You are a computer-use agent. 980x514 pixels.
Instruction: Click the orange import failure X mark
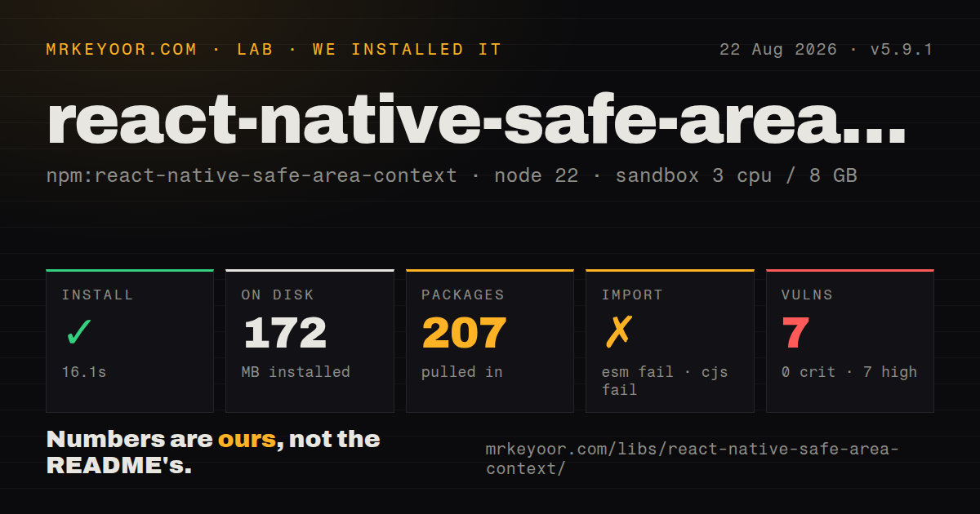click(618, 332)
